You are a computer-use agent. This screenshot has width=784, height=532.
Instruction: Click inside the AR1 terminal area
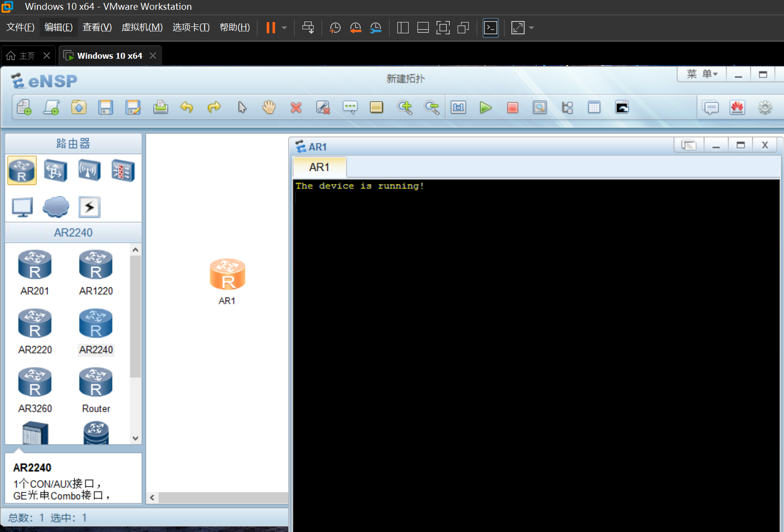click(x=536, y=355)
